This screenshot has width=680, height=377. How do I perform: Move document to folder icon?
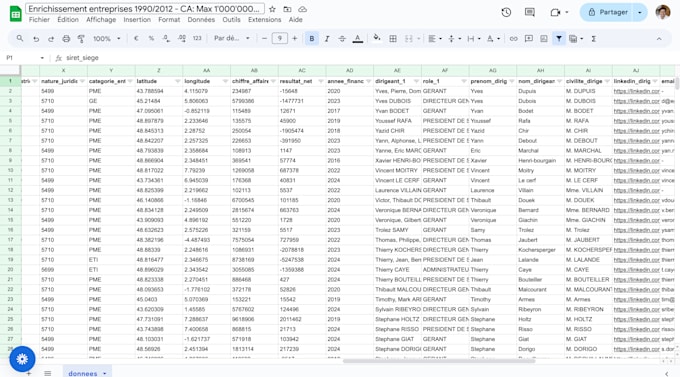287,9
